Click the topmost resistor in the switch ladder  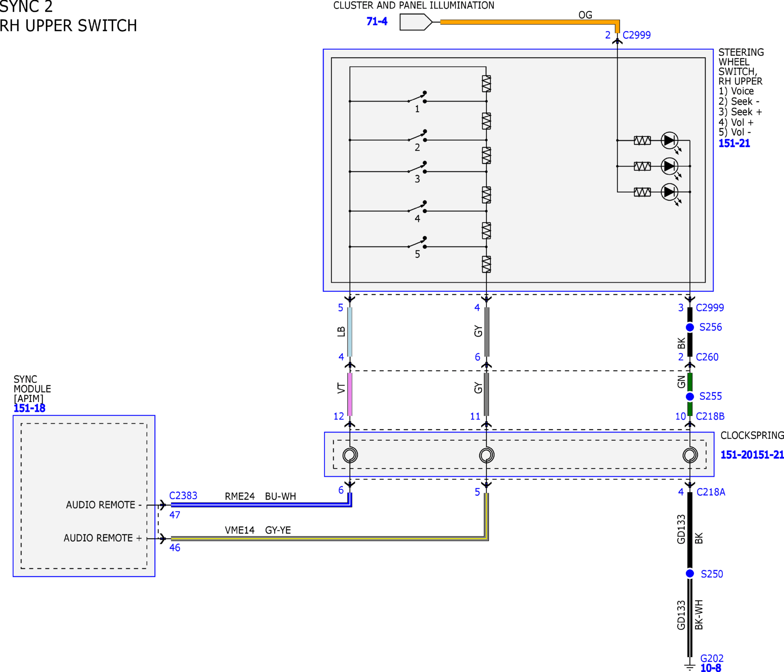coord(486,84)
